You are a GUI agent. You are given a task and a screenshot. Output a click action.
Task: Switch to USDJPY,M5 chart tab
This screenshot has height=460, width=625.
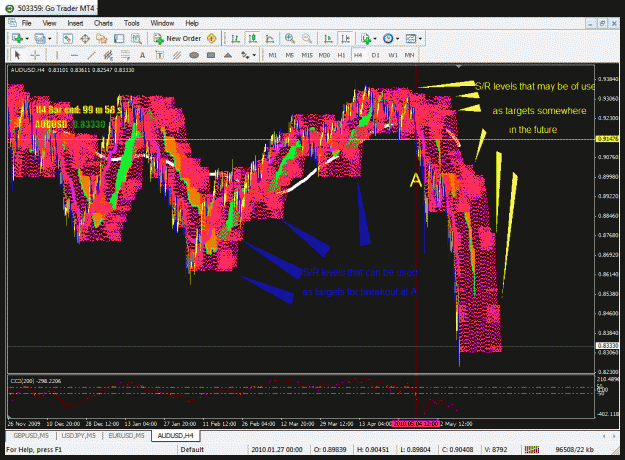pyautogui.click(x=79, y=436)
